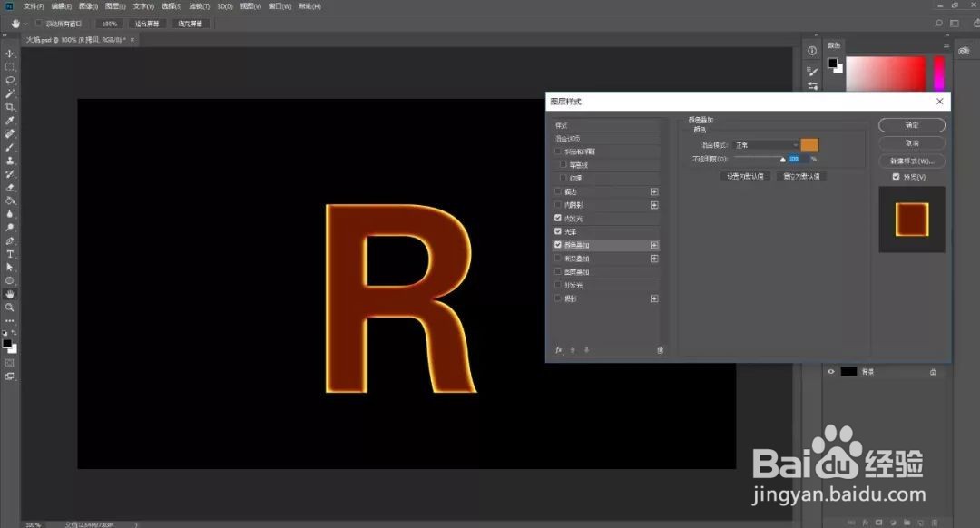Viewport: 980px width, 528px height.
Task: Open the 文件(F) menu
Action: tap(34, 6)
